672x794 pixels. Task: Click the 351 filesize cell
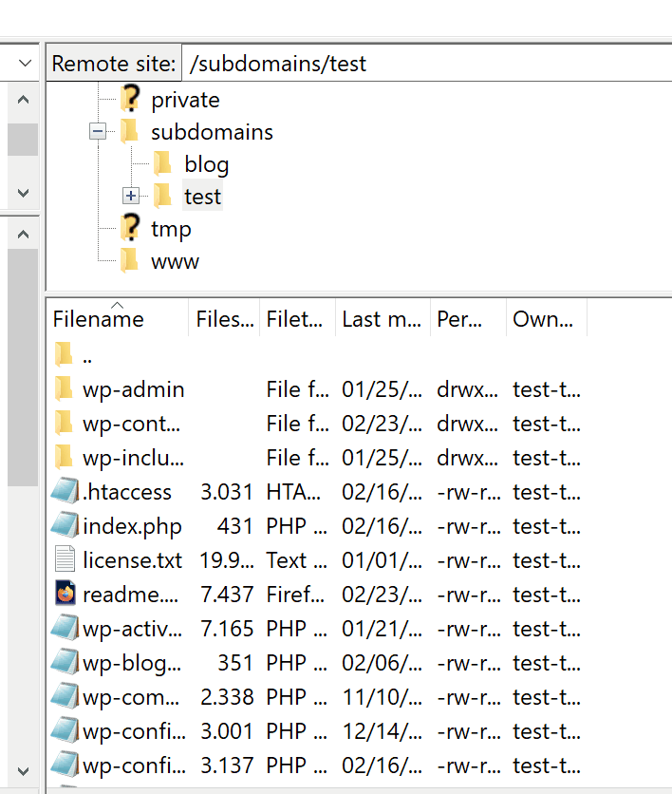coord(234,663)
